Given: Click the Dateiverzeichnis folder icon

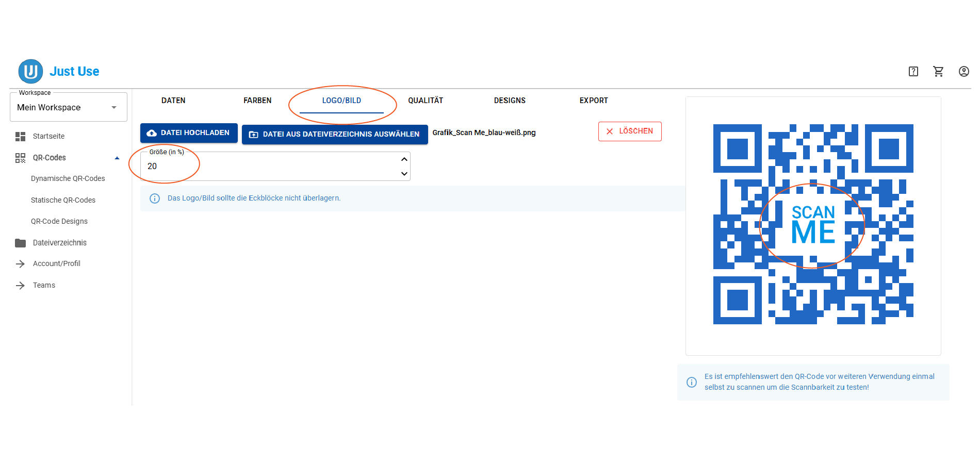Looking at the screenshot, I should [x=21, y=243].
